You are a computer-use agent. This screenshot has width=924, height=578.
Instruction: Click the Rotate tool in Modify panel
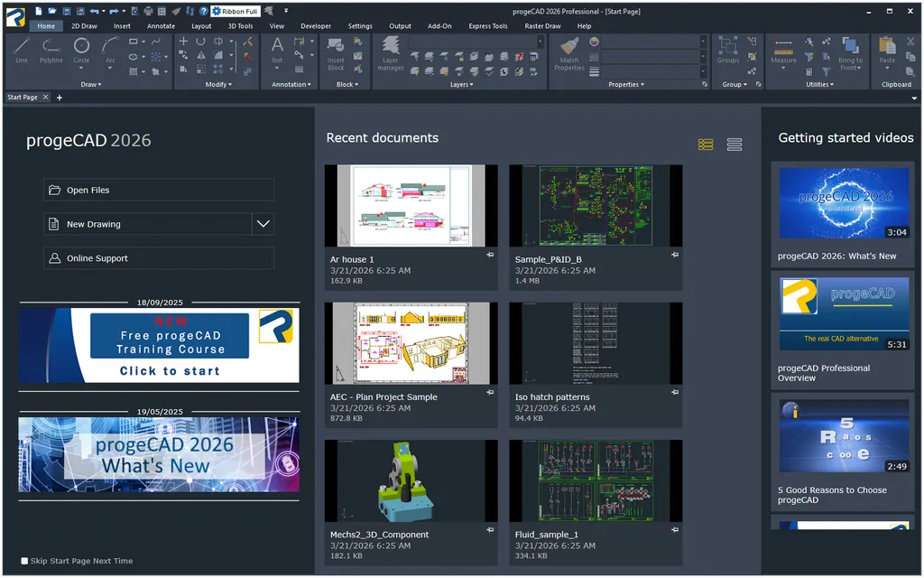point(201,42)
